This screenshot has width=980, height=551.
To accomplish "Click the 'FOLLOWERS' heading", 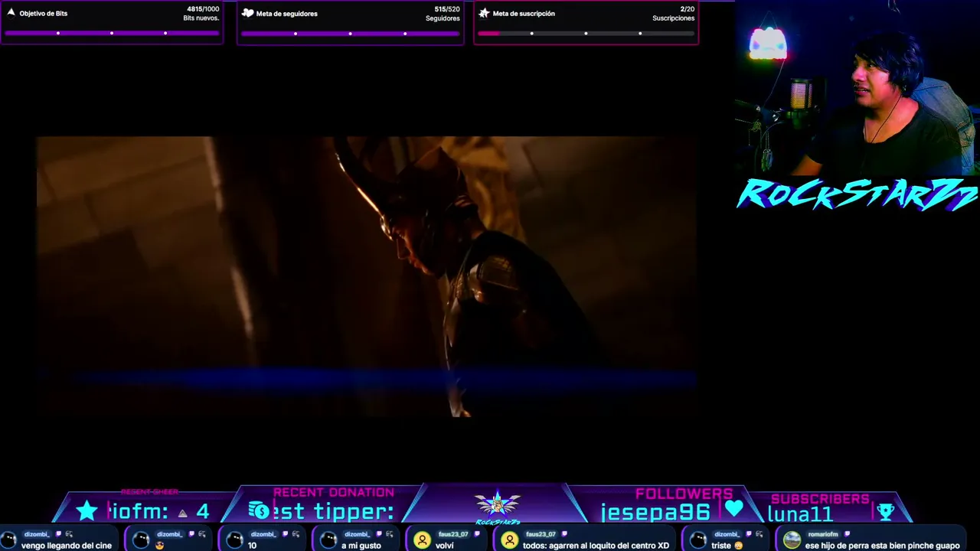I will tap(684, 494).
